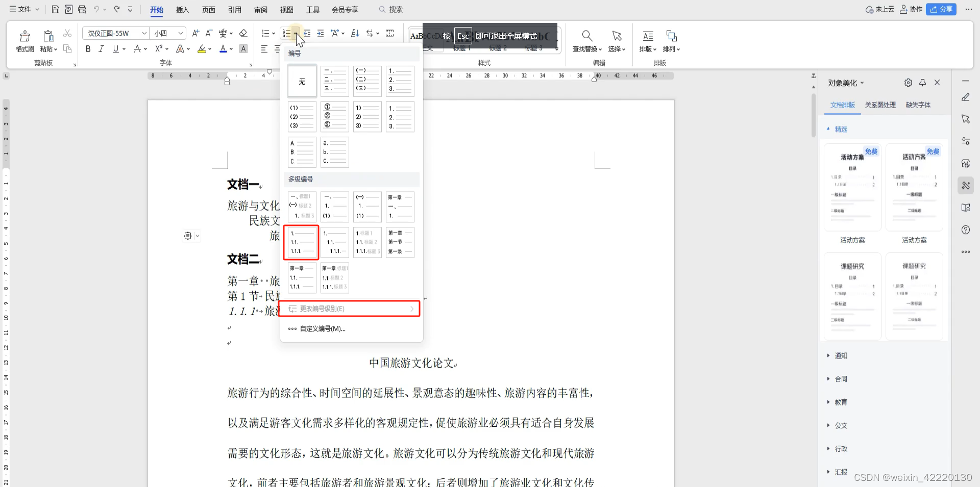Click the Arrange (排列) icon
The width and height of the screenshot is (980, 487).
[x=671, y=36]
